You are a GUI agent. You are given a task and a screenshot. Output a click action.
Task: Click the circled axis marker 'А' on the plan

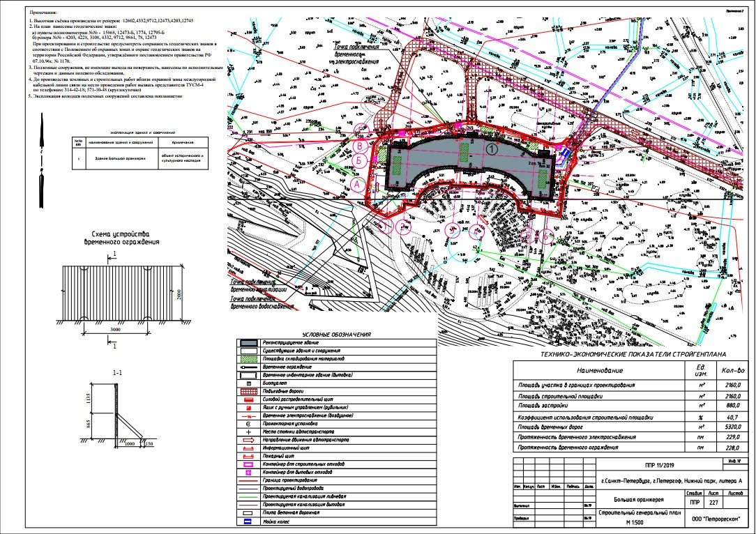357,183
